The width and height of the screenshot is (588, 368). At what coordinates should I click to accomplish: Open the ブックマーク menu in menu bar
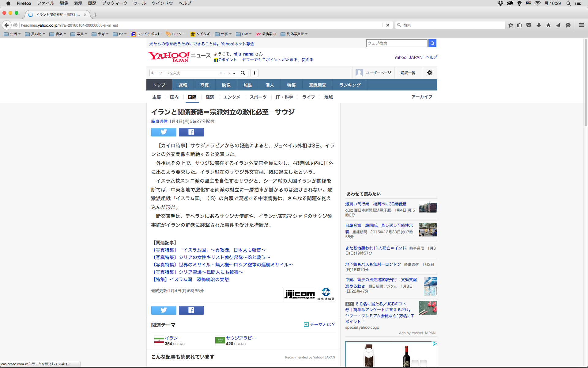(115, 3)
